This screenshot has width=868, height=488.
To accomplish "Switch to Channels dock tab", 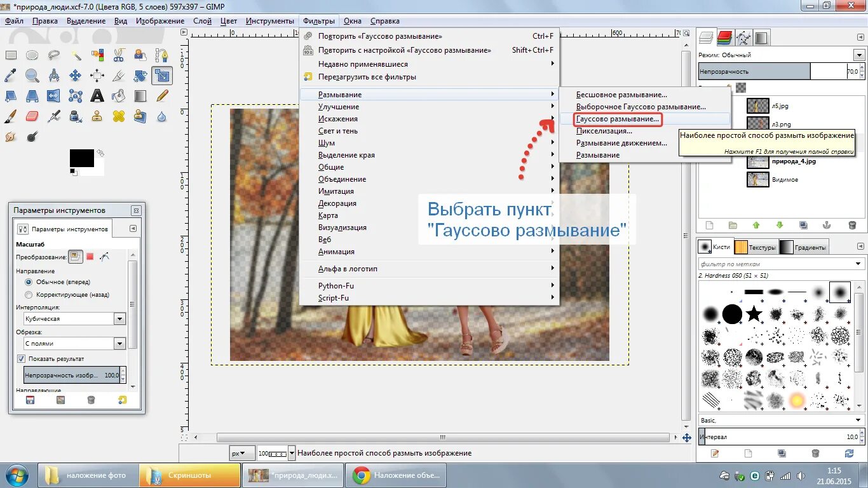I will 725,37.
